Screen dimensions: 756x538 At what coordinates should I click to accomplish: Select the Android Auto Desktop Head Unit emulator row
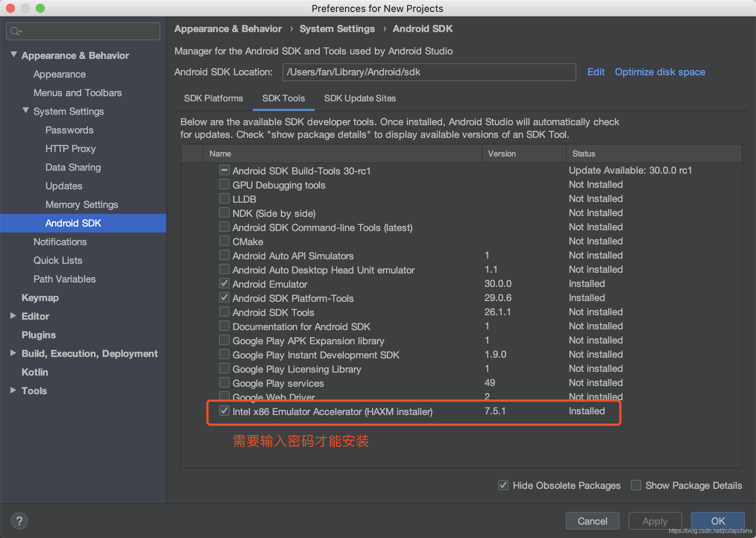461,270
